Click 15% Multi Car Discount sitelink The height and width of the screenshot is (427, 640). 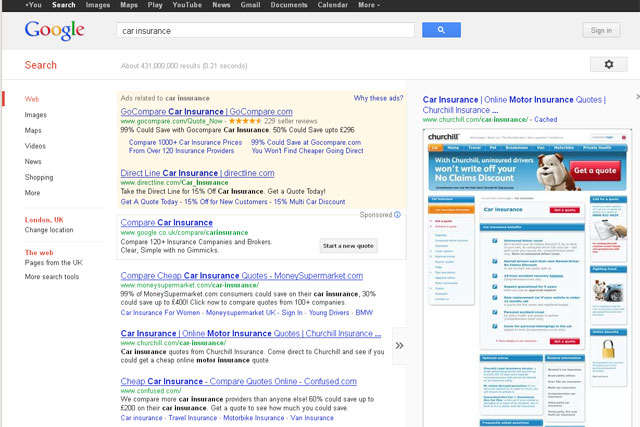click(309, 202)
